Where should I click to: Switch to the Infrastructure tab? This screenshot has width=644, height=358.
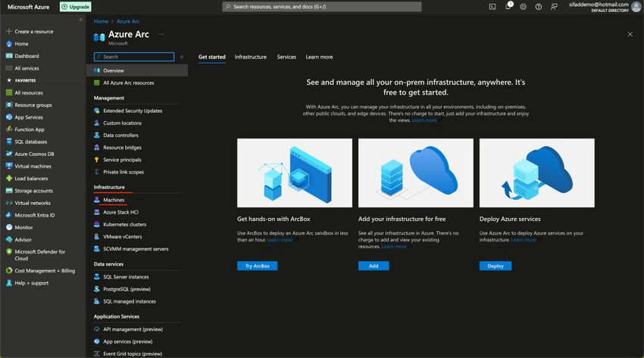[x=251, y=57]
